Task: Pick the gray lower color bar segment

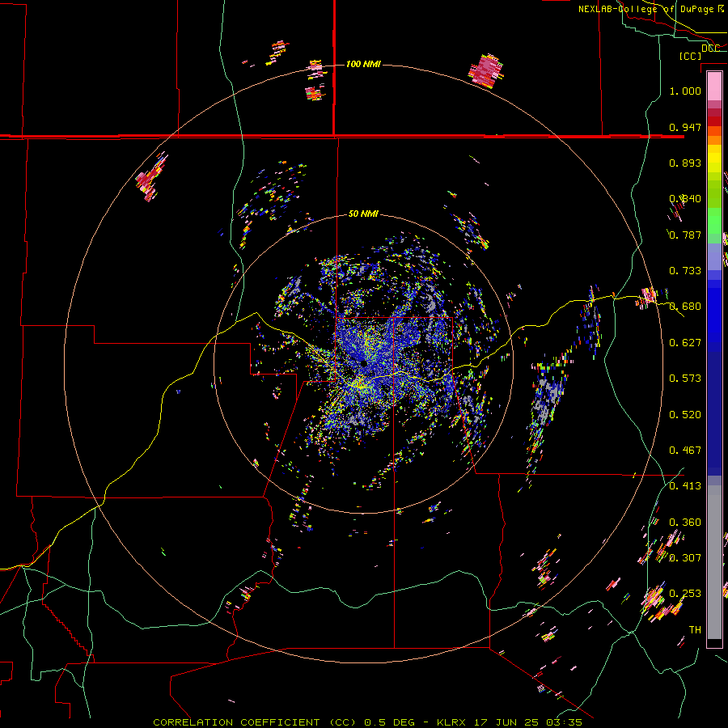Action: (714, 562)
